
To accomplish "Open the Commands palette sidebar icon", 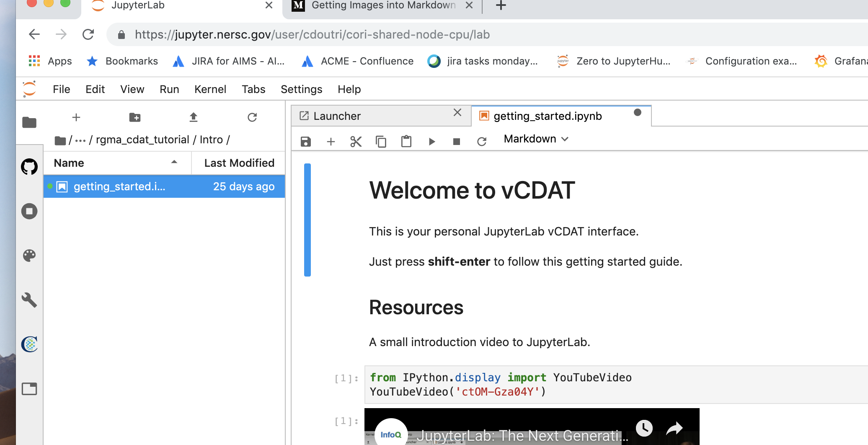I will click(29, 256).
